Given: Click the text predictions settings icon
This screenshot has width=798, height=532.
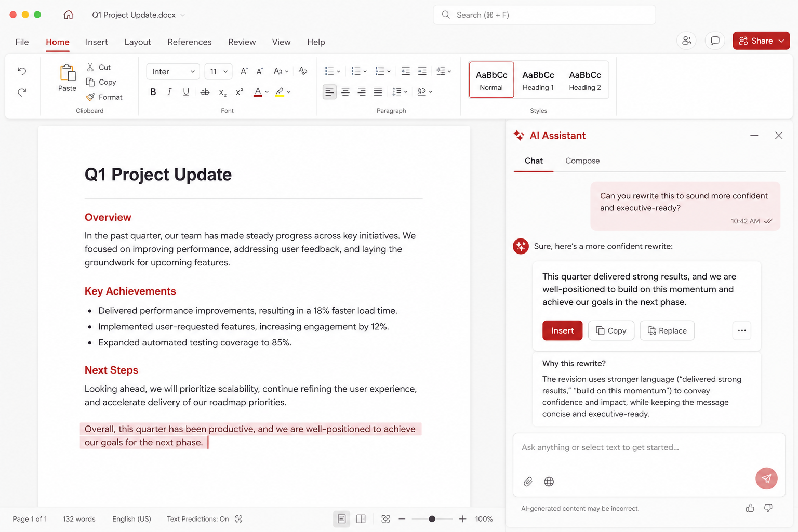Looking at the screenshot, I should 238,519.
